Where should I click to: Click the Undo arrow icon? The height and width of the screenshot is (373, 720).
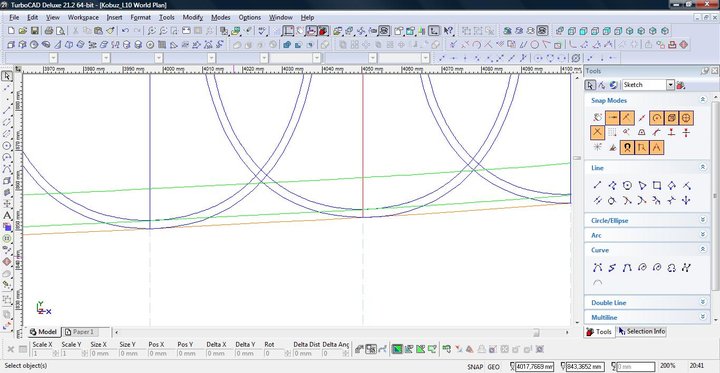click(125, 31)
